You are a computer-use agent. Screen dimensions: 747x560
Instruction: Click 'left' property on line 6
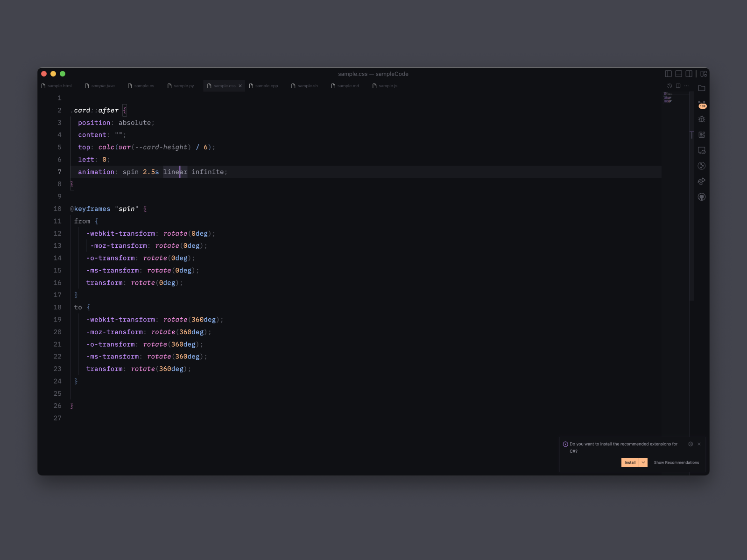click(x=86, y=160)
